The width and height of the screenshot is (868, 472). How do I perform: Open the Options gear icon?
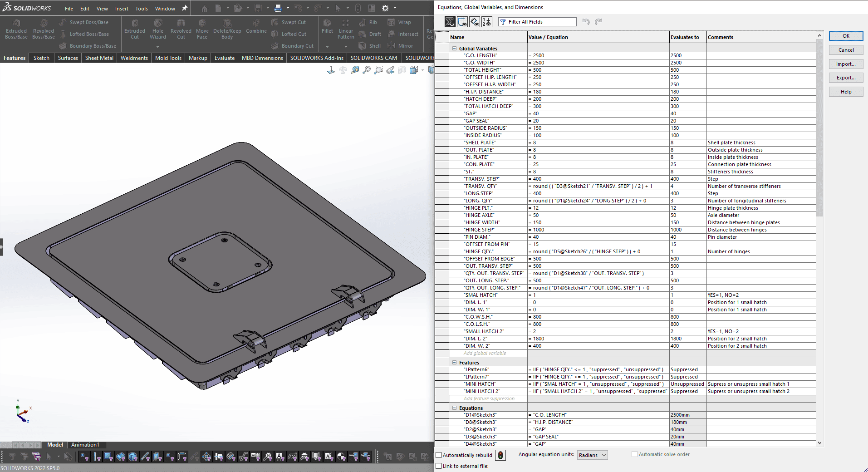(385, 8)
